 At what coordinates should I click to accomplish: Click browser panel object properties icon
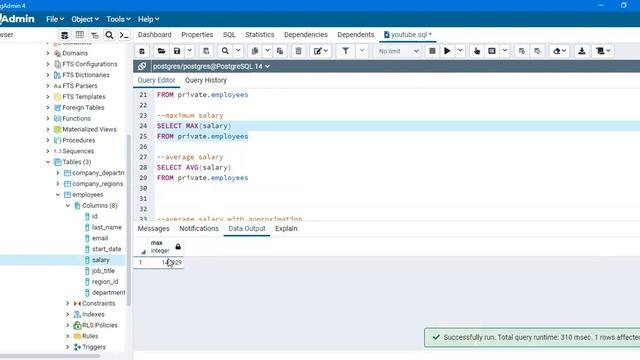tap(64, 35)
